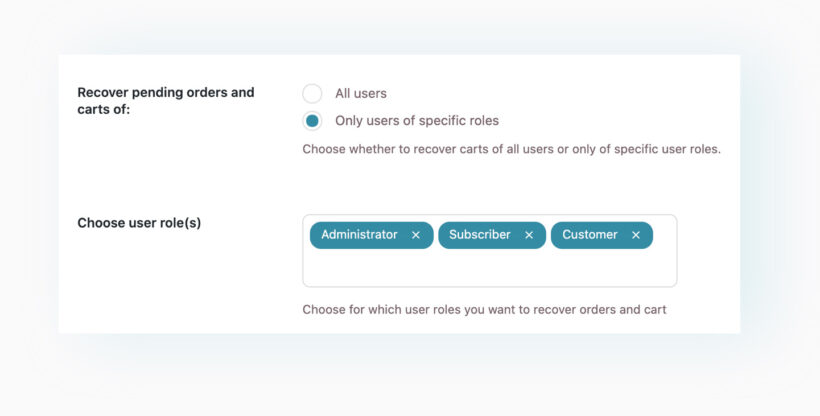820x416 pixels.
Task: Click blank field space right of Customer tag
Action: (665, 235)
